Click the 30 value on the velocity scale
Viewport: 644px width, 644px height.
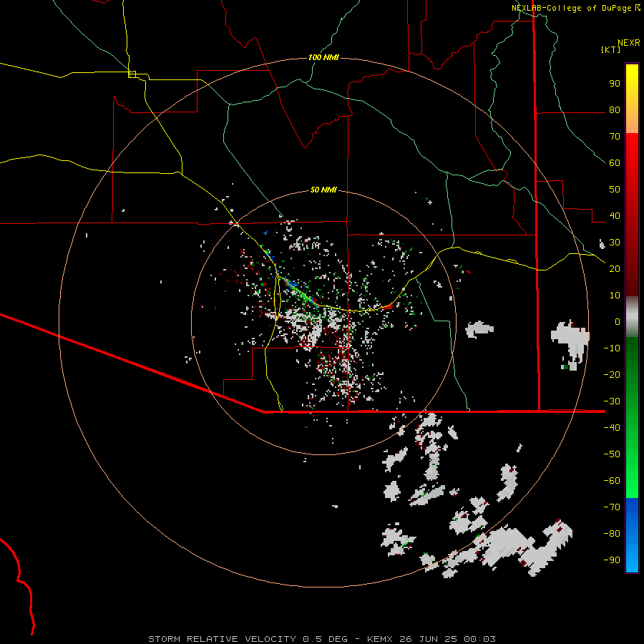tap(615, 243)
